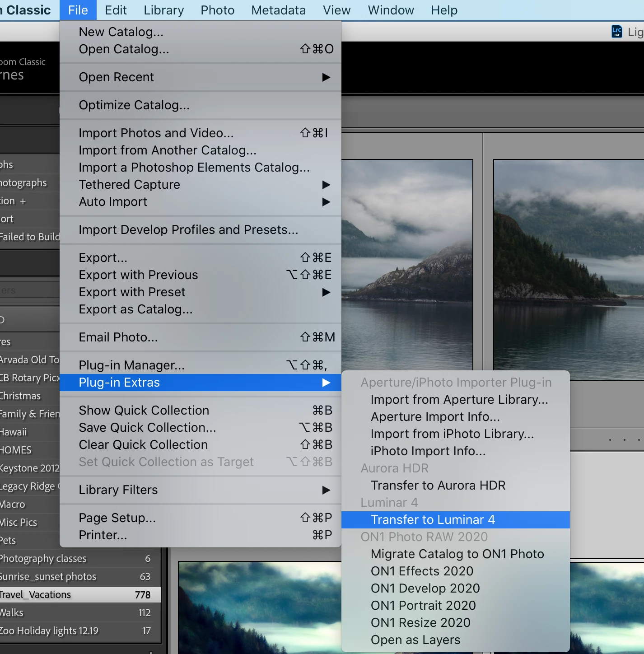The image size is (644, 654).
Task: Select the Misc Pics folder
Action: 30,522
